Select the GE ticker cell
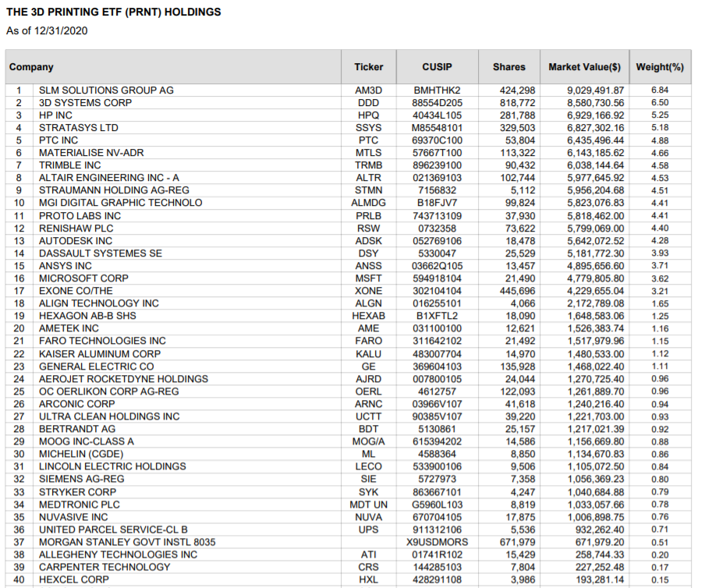 (x=369, y=367)
